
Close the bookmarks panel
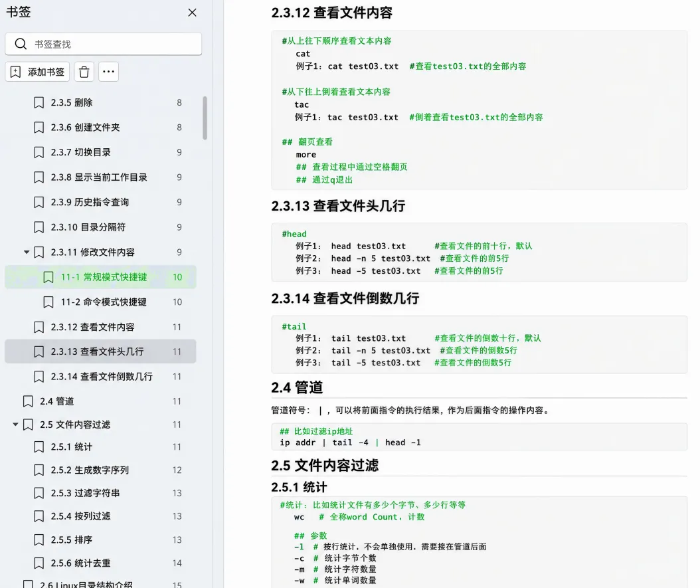(x=192, y=13)
